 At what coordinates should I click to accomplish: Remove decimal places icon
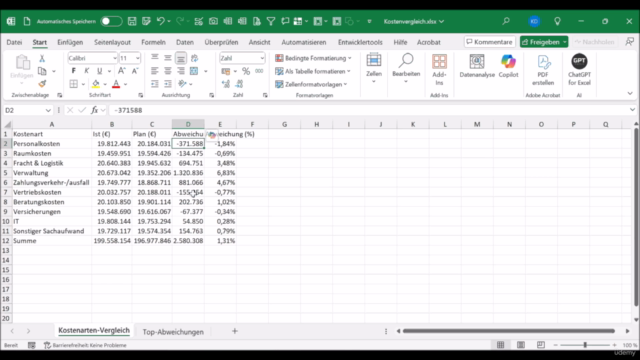[239, 84]
